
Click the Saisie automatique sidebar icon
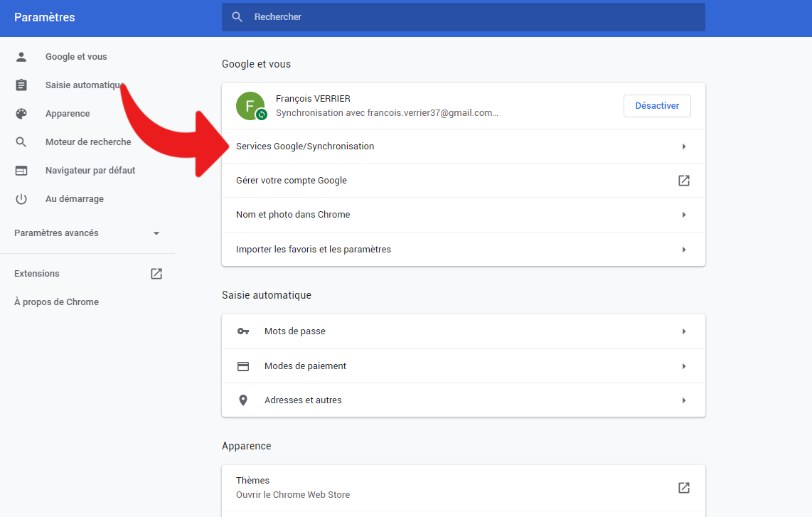[x=21, y=85]
